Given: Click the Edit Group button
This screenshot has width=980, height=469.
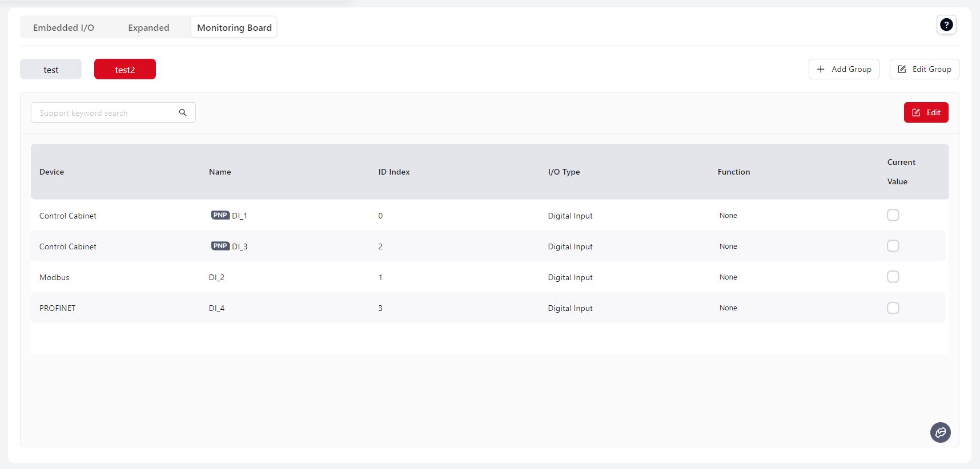Looking at the screenshot, I should coord(924,69).
